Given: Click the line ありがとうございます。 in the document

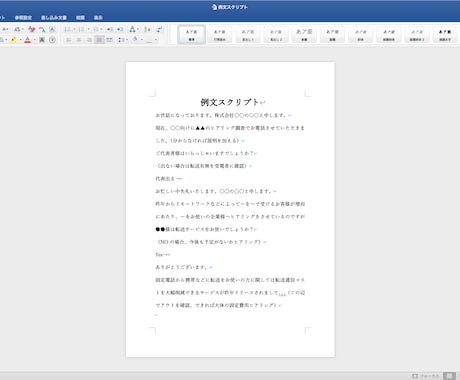Looking at the screenshot, I should point(182,267).
